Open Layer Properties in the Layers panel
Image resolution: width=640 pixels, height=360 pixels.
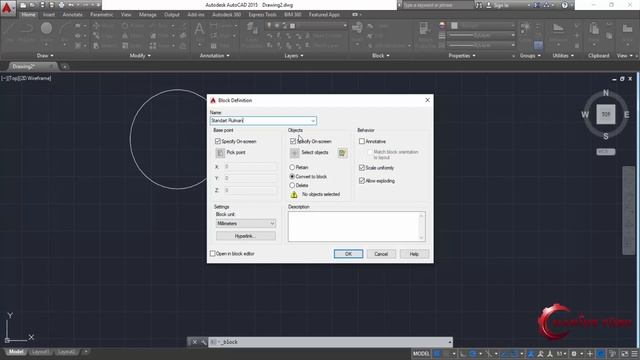252,28
